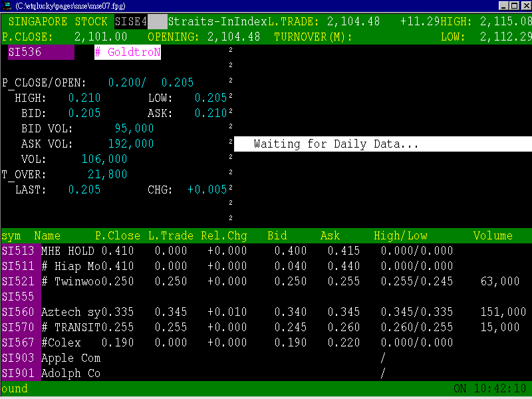Pick the SI560 Aztech symbol
Viewport: 532px width, 399px height.
18,313
